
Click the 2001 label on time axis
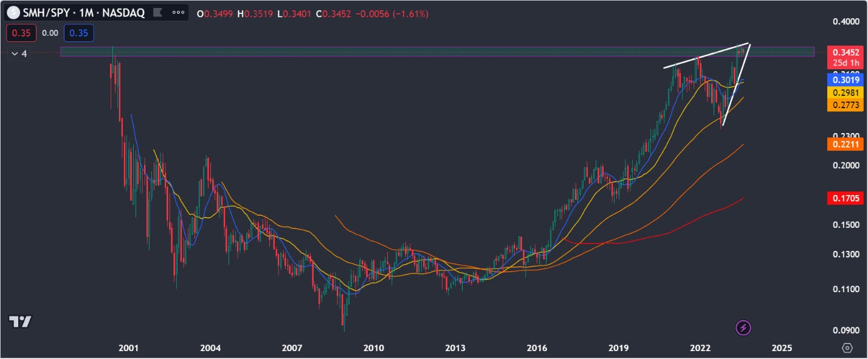(128, 349)
